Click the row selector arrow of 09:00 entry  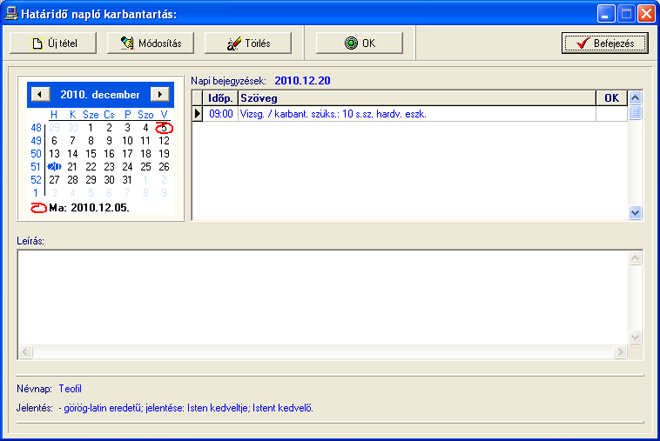[x=197, y=114]
